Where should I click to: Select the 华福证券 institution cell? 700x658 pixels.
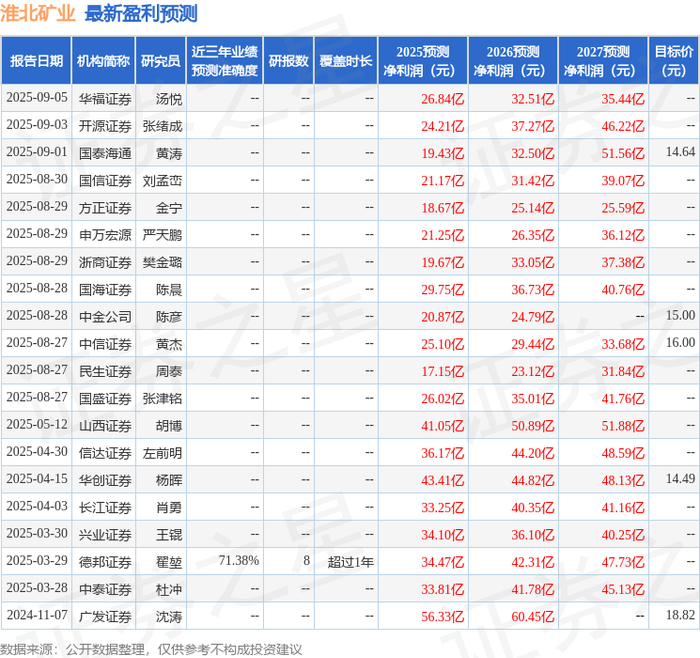[x=105, y=99]
